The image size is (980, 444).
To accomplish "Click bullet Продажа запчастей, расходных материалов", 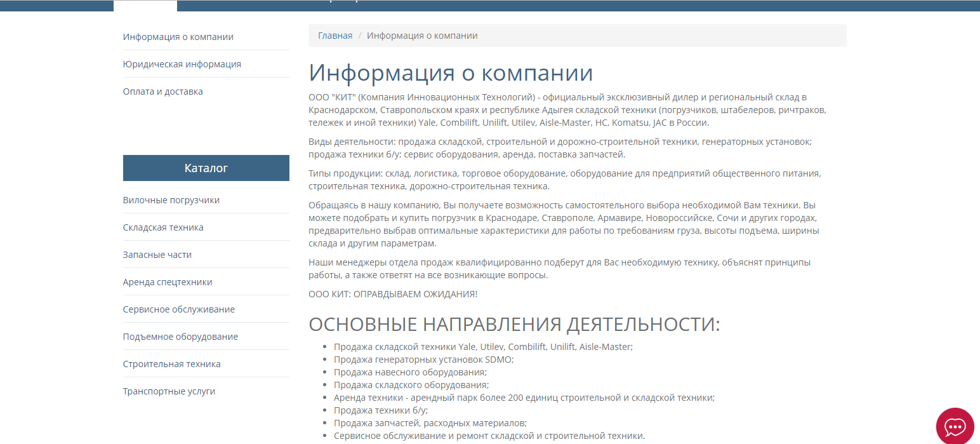I will [x=430, y=423].
